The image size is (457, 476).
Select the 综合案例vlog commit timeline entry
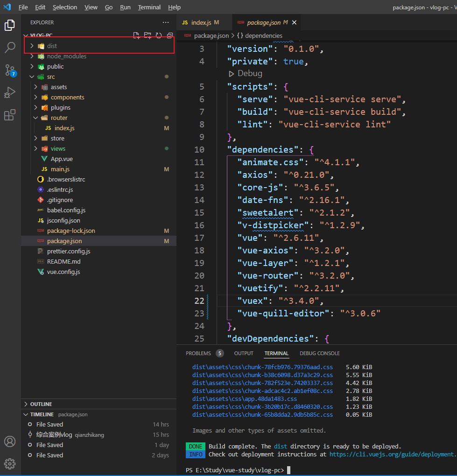coord(98,435)
